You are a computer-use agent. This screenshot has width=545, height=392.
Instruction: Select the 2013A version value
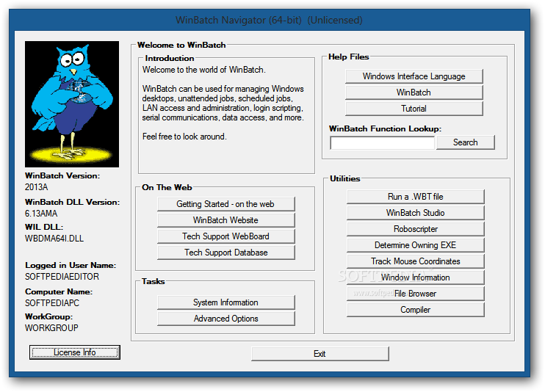pyautogui.click(x=37, y=187)
